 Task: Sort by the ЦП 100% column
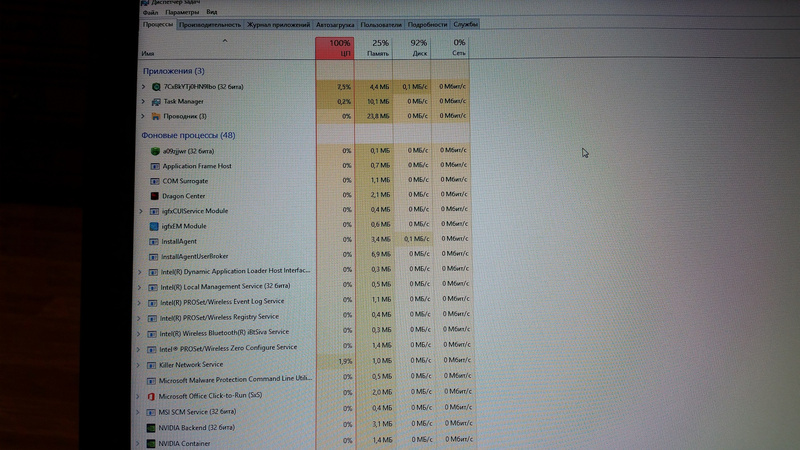335,48
